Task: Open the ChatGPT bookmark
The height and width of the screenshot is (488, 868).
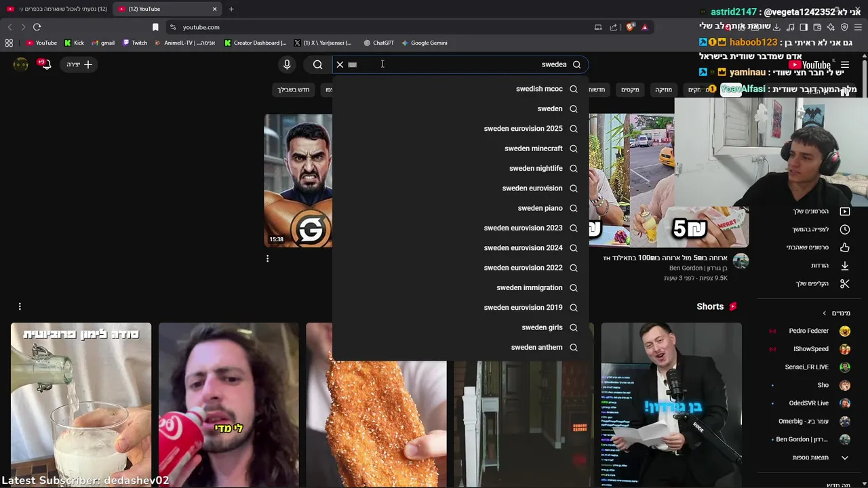Action: point(378,43)
